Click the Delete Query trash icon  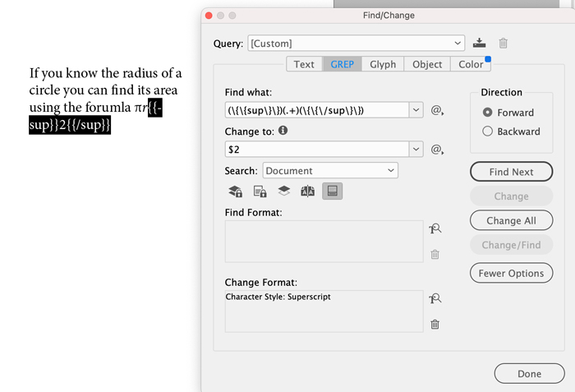coord(504,43)
